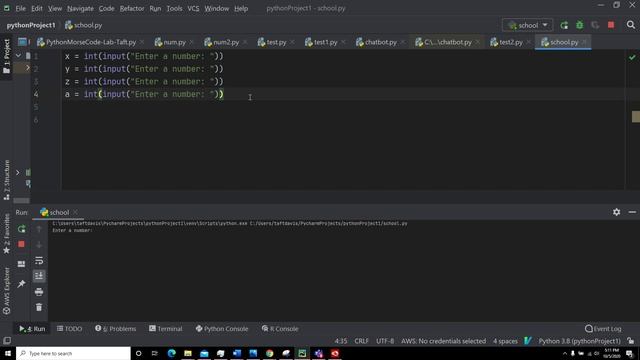
Task: Open the R Console tool window
Action: 280,329
